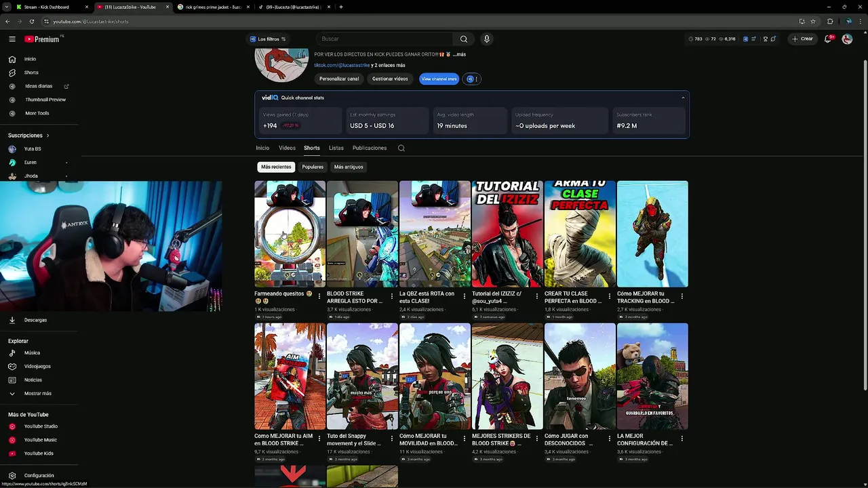Click the magnifier search submit button
The width and height of the screenshot is (868, 488).
point(464,39)
